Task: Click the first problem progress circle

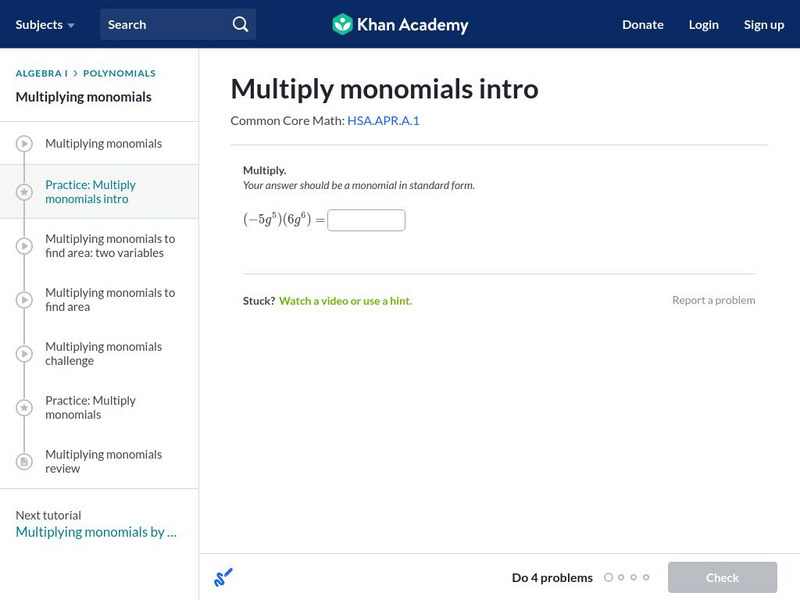Action: click(608, 577)
